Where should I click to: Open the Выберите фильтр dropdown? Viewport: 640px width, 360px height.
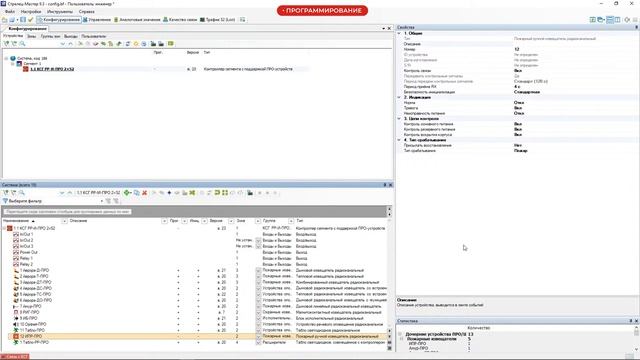click(102, 201)
